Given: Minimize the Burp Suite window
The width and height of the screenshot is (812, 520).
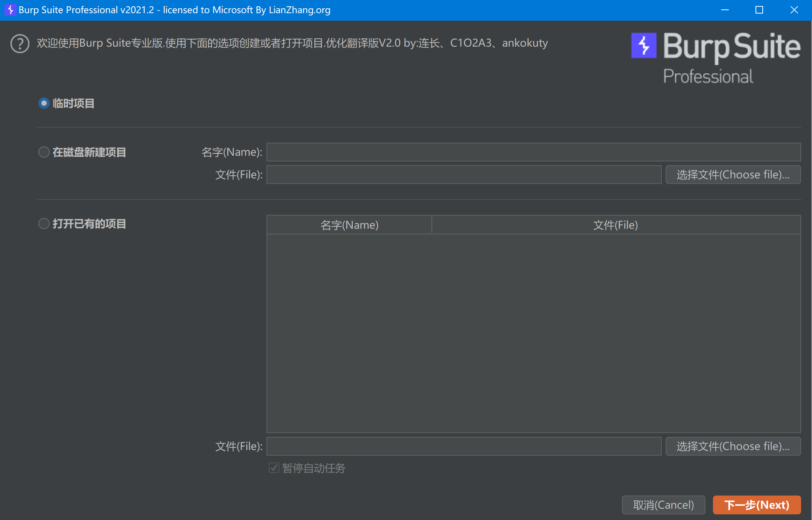Looking at the screenshot, I should (725, 10).
